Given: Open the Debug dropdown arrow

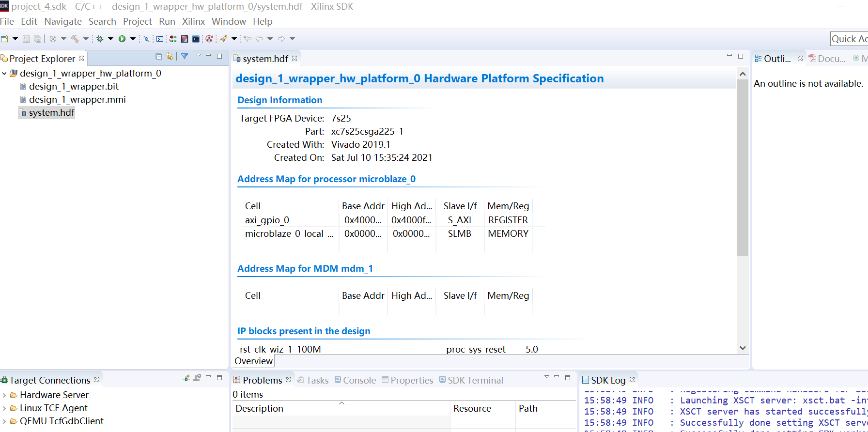Looking at the screenshot, I should click(x=110, y=39).
